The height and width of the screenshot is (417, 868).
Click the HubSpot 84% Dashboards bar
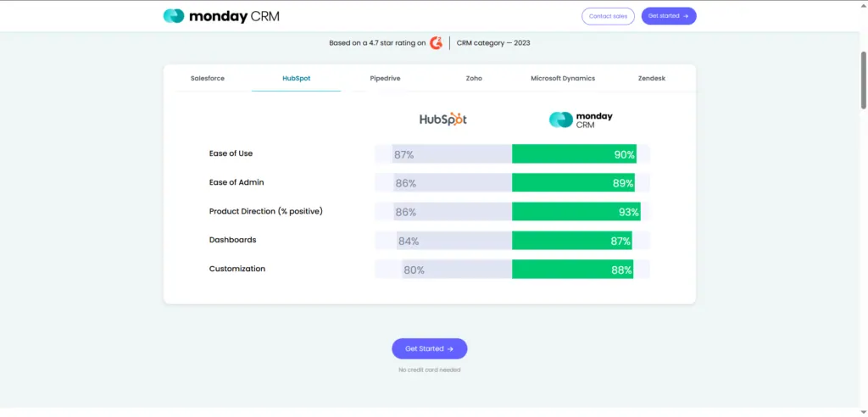pyautogui.click(x=454, y=241)
